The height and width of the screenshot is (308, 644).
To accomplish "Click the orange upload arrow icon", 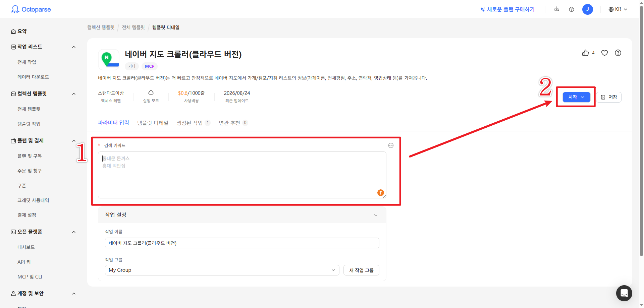I will (x=380, y=193).
